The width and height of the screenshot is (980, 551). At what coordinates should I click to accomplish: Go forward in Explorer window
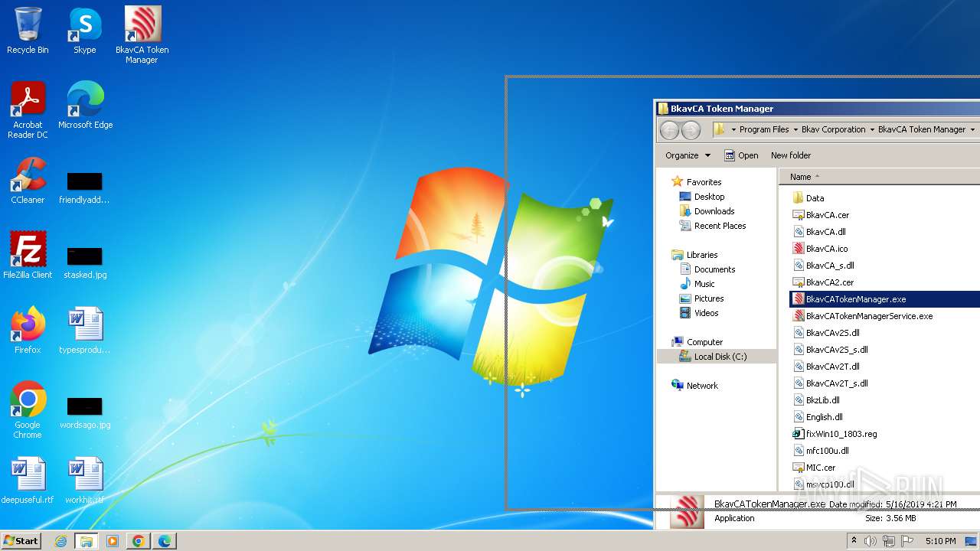pos(691,131)
